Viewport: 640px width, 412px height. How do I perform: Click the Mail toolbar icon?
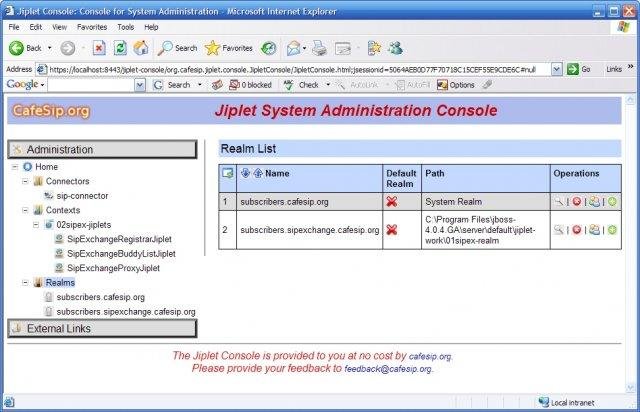293,48
